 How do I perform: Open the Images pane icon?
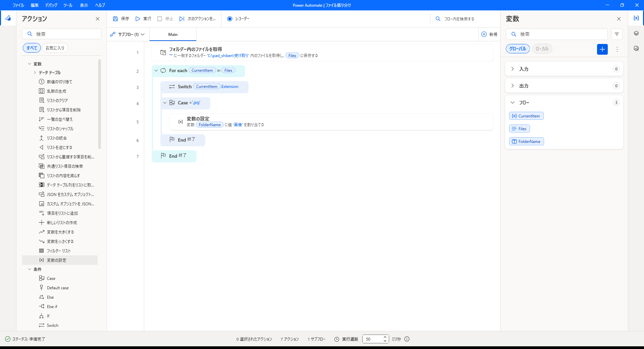tap(636, 48)
